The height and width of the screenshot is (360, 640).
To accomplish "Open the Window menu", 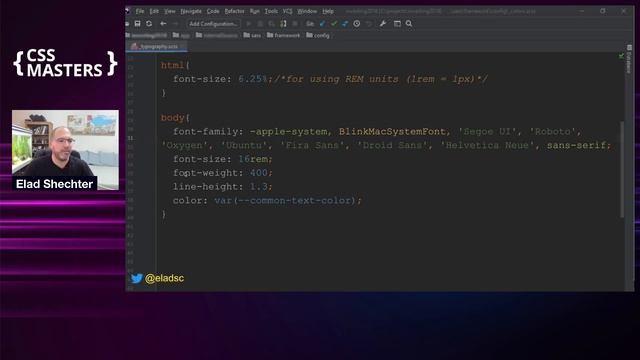I will pos(307,11).
